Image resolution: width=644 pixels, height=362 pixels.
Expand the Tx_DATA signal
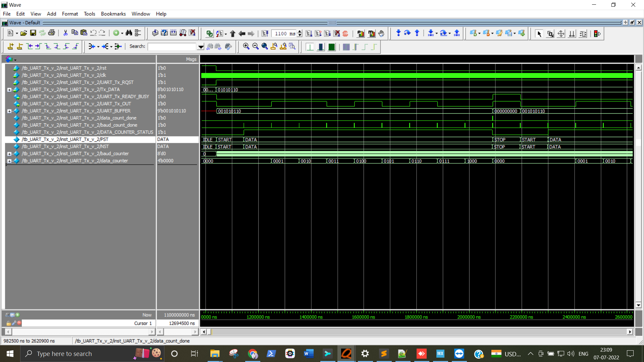point(10,89)
